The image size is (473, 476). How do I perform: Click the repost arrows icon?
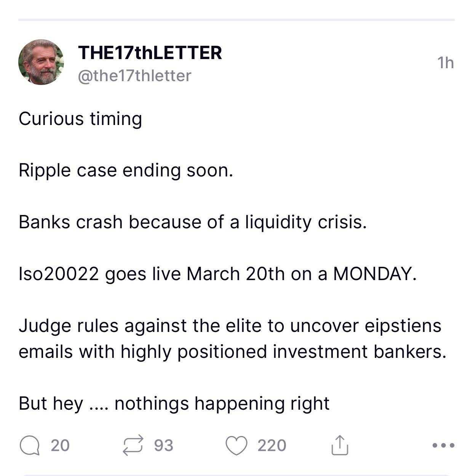[x=133, y=445]
